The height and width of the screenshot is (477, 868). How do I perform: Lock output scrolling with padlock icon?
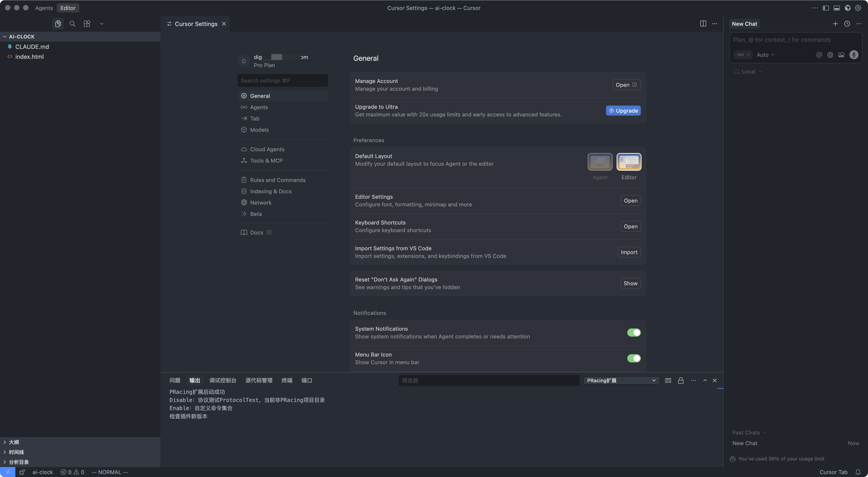pos(681,380)
